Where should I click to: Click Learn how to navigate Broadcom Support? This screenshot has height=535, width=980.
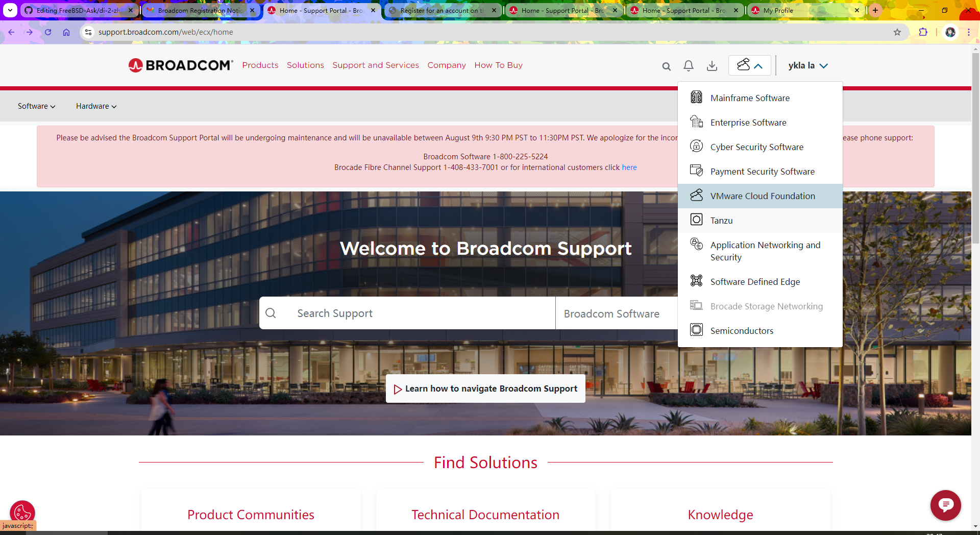485,389
